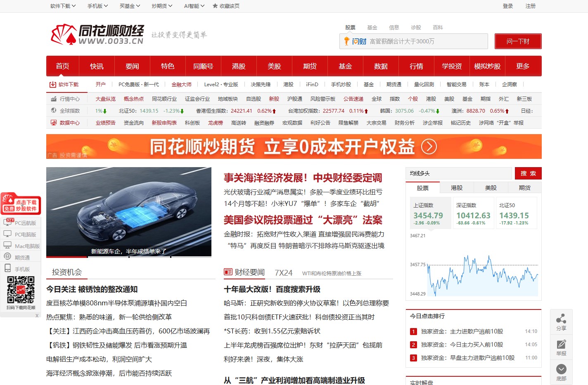Click the 北证50 1439.15 index card

(516, 213)
